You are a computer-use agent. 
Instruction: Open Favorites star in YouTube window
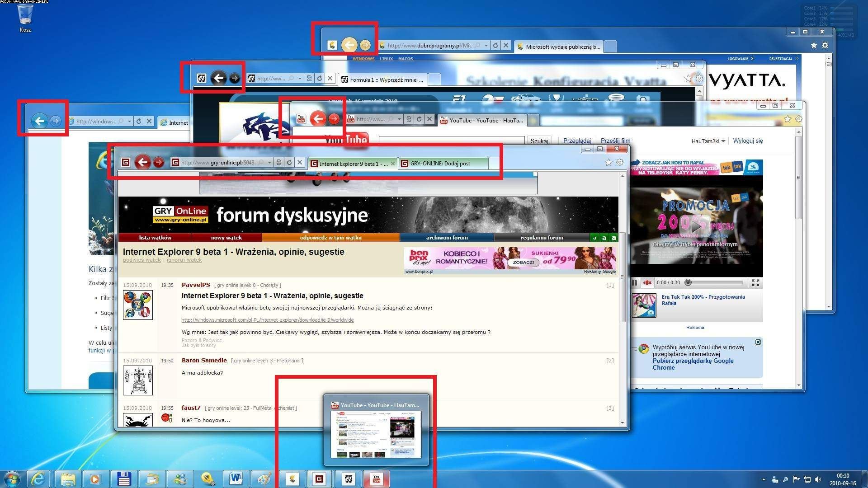[x=788, y=119]
